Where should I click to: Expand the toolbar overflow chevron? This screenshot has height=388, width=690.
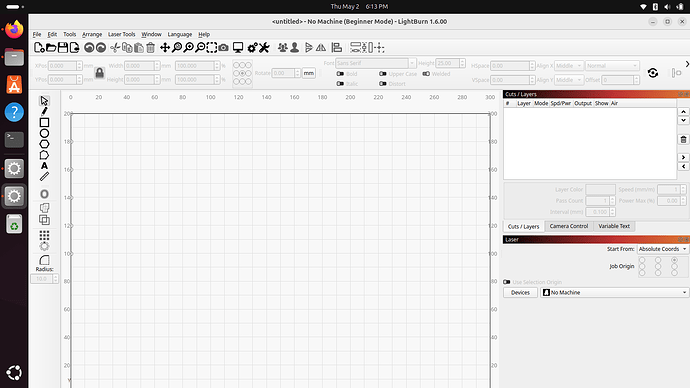coord(687,64)
